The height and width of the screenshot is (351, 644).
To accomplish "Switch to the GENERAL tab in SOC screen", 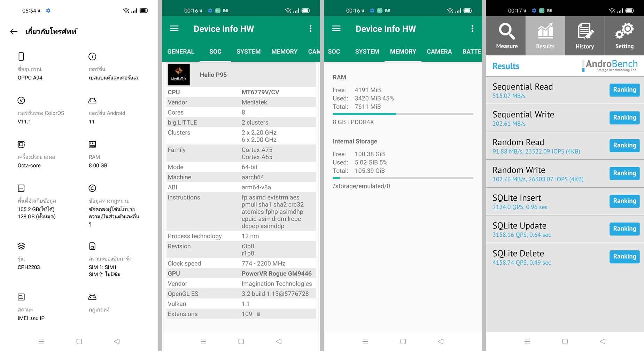I will 181,52.
